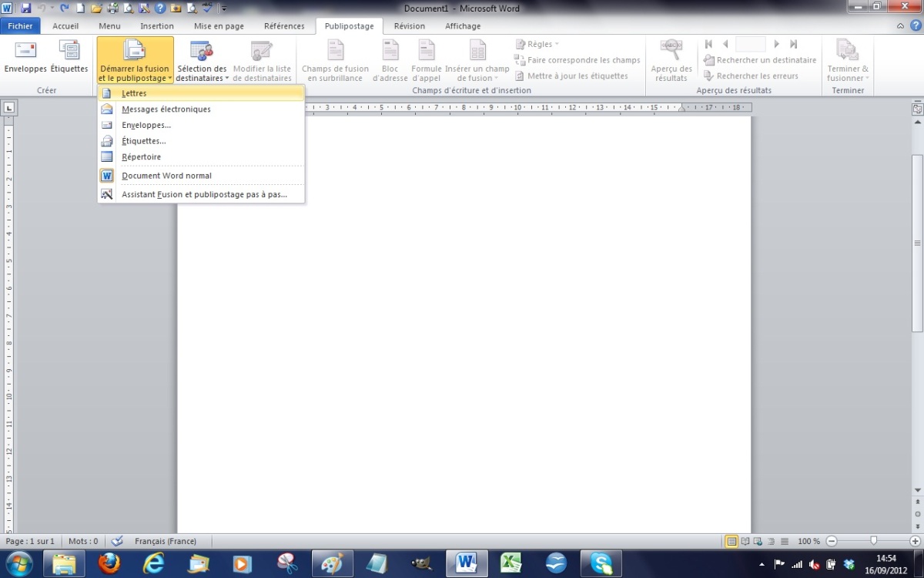Click the Open folder icon in quick access toolbar
Screen dimensions: 924x578
click(96, 8)
